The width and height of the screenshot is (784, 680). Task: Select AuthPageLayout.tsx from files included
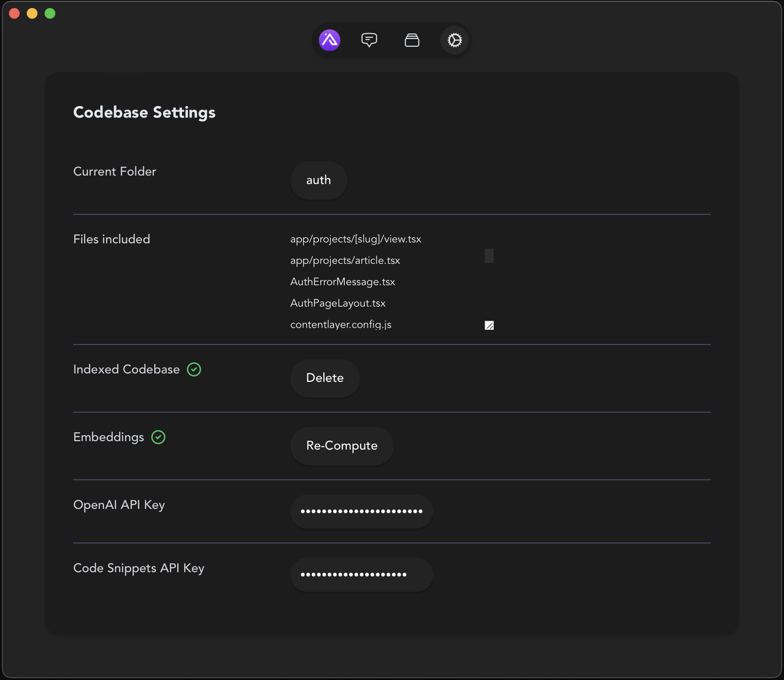click(337, 303)
